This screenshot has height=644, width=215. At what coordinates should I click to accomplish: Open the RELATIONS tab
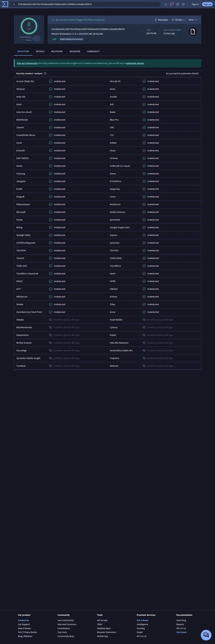point(57,51)
